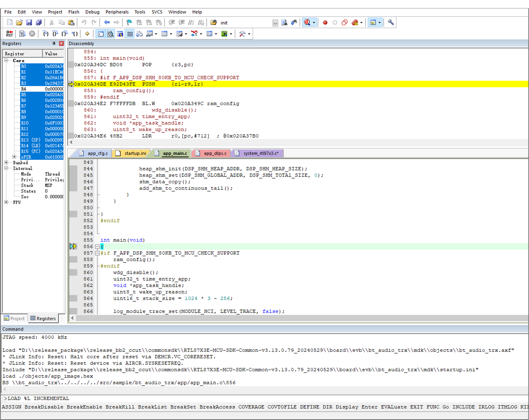529x420 pixels.
Task: Click the Show Next Statement yellow arrow
Action: (87, 34)
